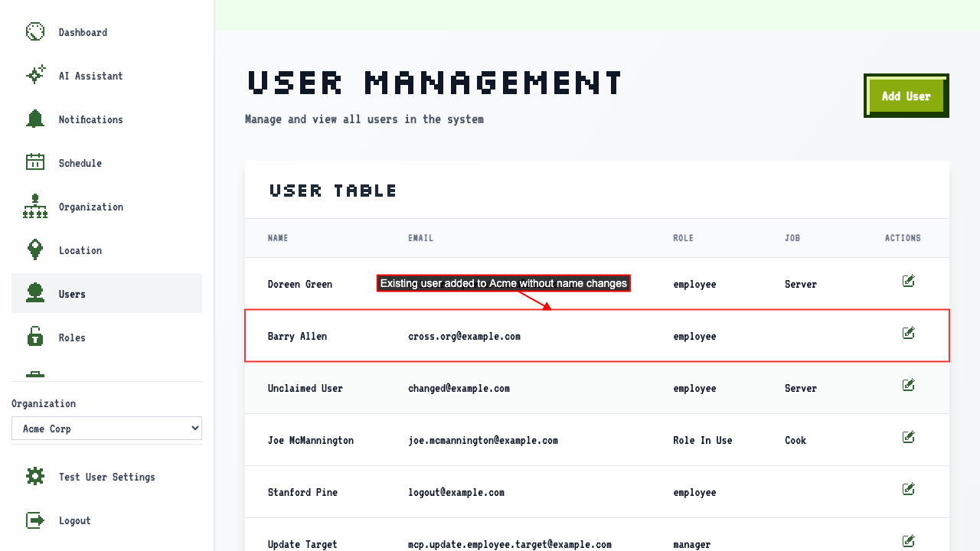Edit user Doreen Green
Image resolution: width=980 pixels, height=551 pixels.
(908, 282)
